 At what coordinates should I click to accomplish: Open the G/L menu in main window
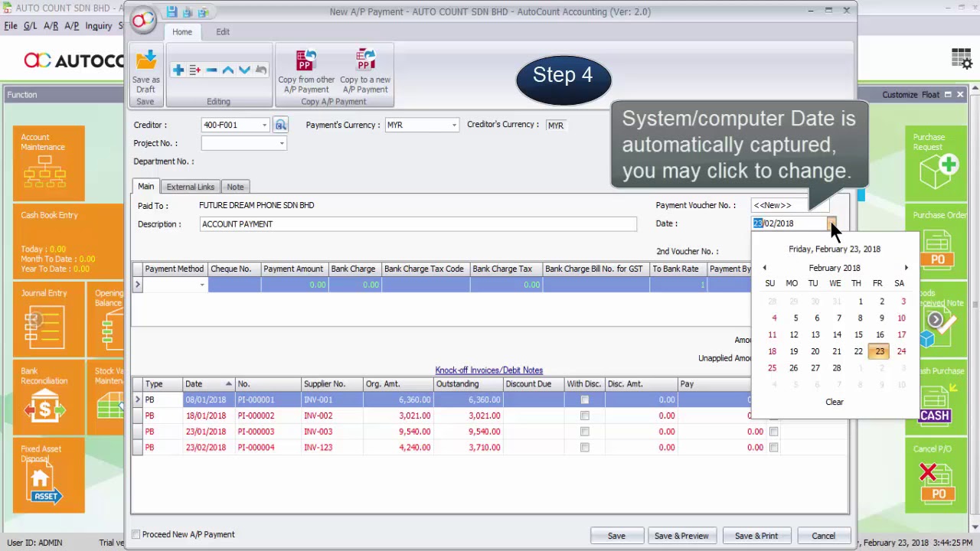click(30, 26)
